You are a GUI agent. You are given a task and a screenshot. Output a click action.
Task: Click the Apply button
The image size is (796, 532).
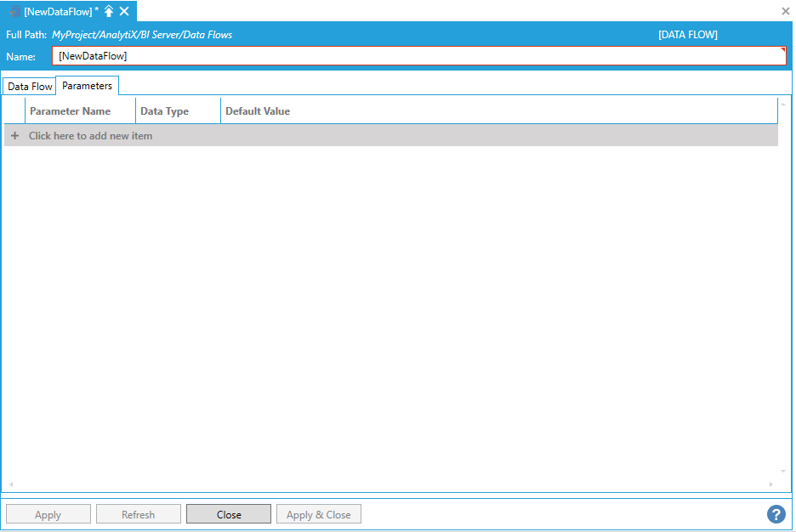point(48,514)
